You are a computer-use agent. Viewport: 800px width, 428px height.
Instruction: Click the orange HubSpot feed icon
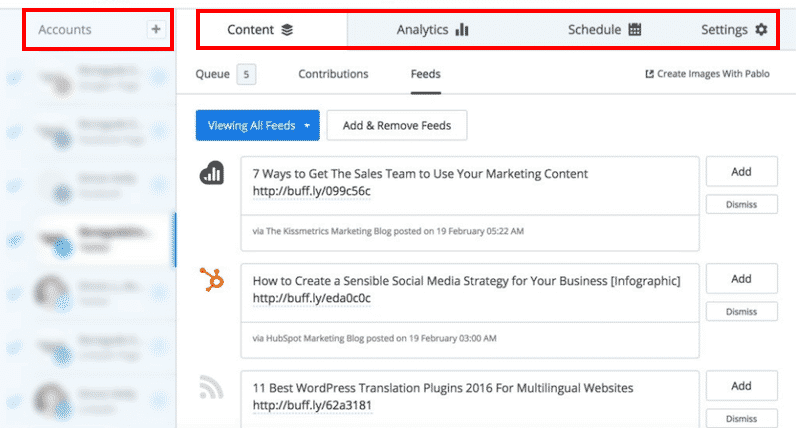211,280
